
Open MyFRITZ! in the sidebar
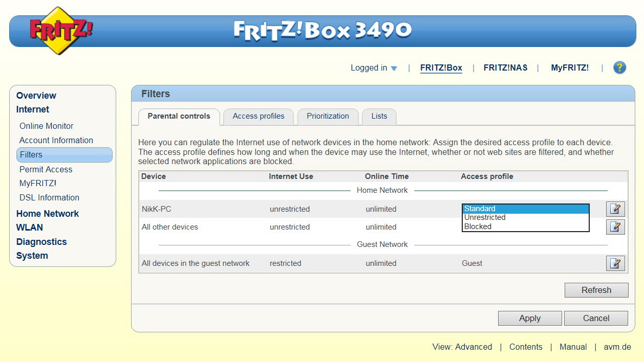click(x=38, y=183)
